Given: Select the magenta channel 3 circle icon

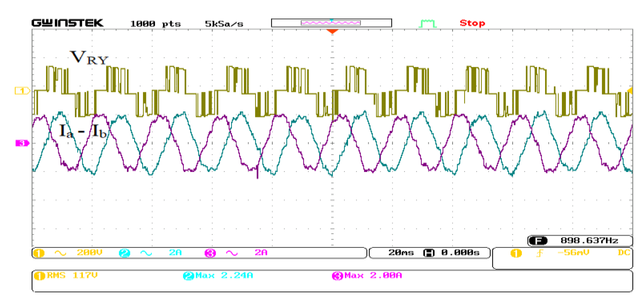Looking at the screenshot, I should [x=210, y=253].
